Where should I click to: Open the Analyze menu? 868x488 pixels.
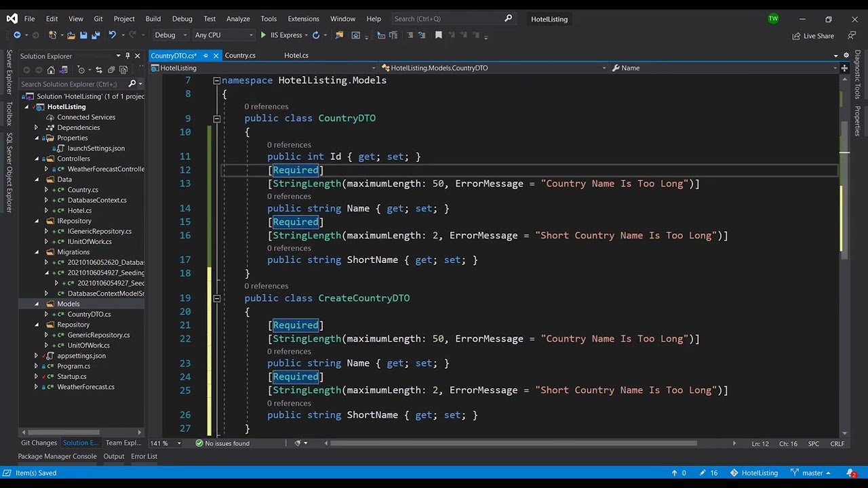pos(238,18)
